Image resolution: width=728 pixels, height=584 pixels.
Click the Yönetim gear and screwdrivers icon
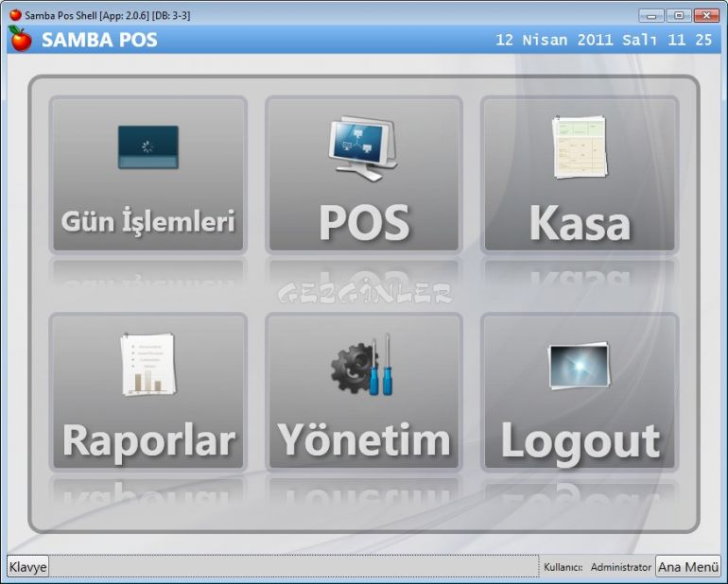point(363,366)
